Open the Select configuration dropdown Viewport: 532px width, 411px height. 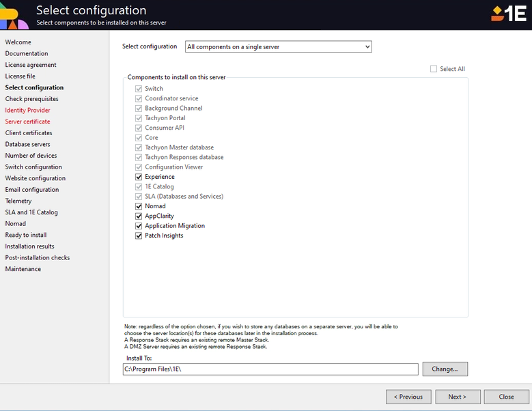pyautogui.click(x=279, y=46)
